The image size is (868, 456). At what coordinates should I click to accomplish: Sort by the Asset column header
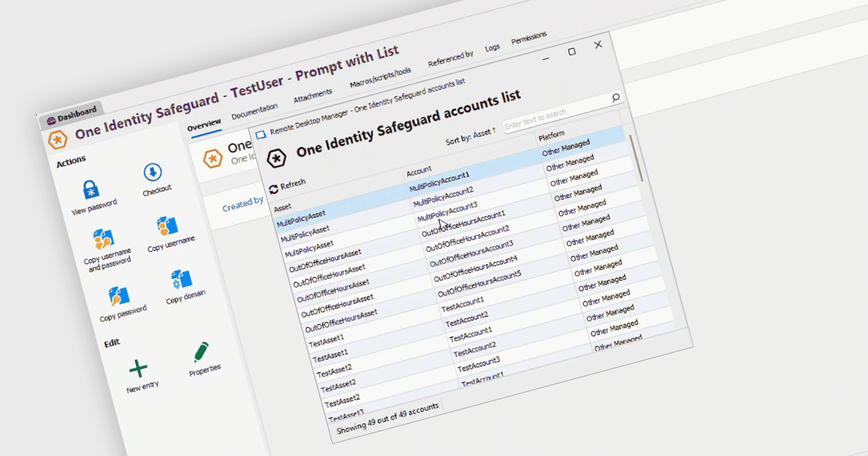[282, 208]
